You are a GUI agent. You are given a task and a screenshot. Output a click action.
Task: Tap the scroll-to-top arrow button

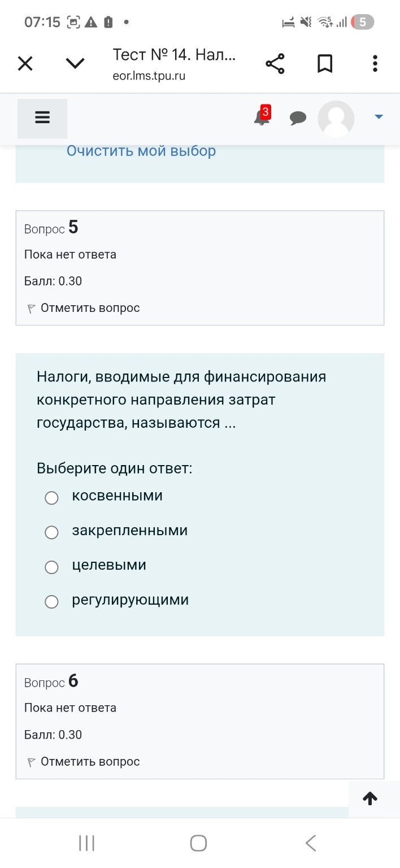[370, 798]
